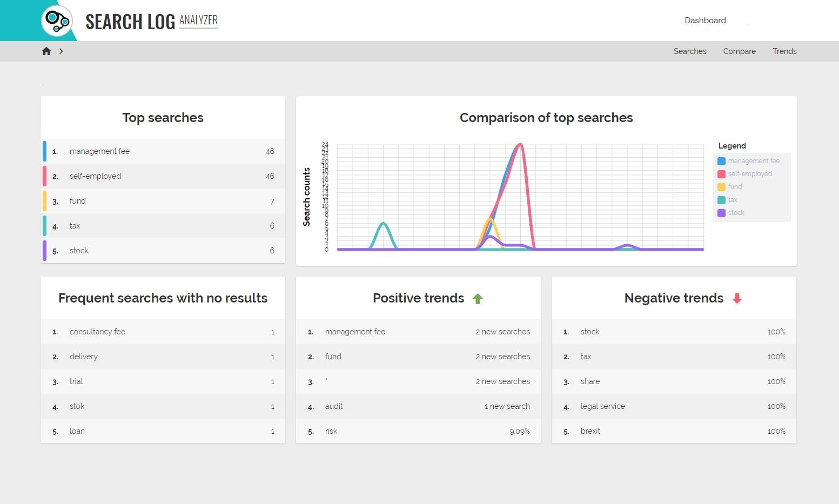839x504 pixels.
Task: Select management fee in Top searches
Action: click(x=99, y=151)
